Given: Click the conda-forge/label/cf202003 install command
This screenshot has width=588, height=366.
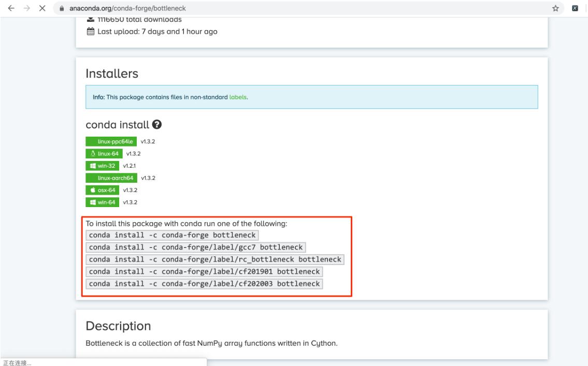Looking at the screenshot, I should (x=204, y=284).
